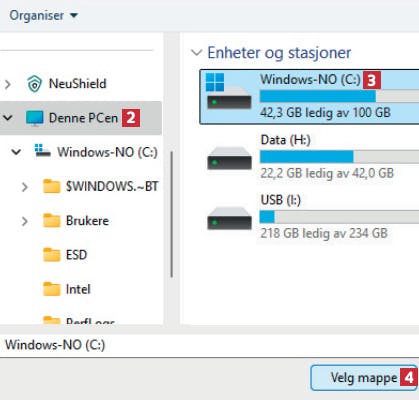Click the NeuShield shield icon
Image resolution: width=419 pixels, height=400 pixels.
(34, 84)
